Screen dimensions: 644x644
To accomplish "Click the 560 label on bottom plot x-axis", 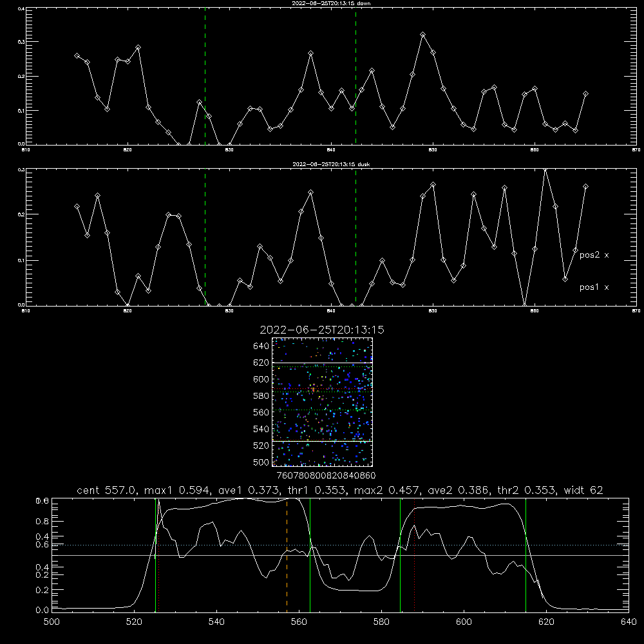I will click(299, 622).
